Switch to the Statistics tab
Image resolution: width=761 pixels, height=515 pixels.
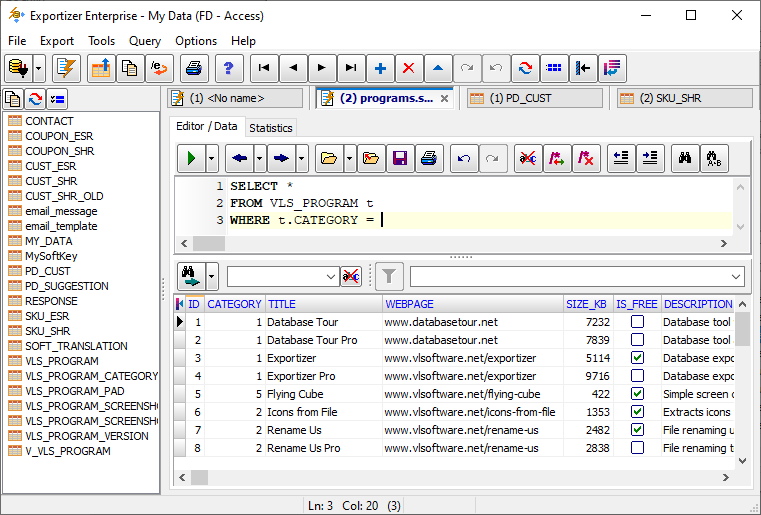(270, 128)
